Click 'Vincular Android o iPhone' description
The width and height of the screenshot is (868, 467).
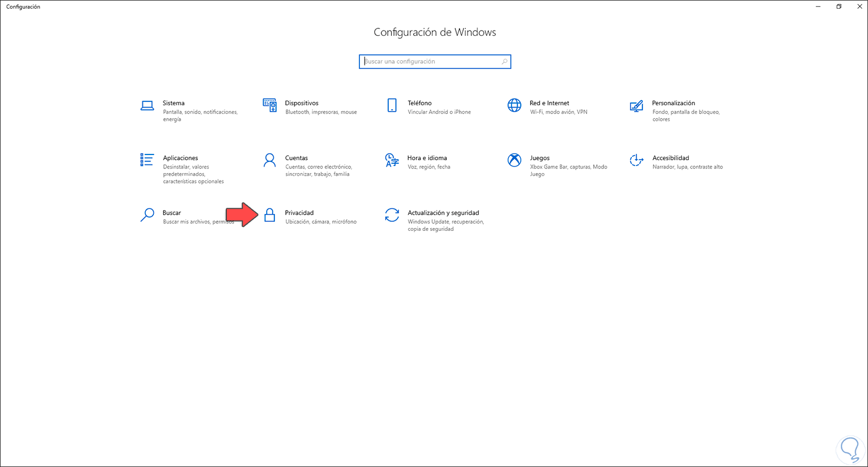pyautogui.click(x=439, y=112)
